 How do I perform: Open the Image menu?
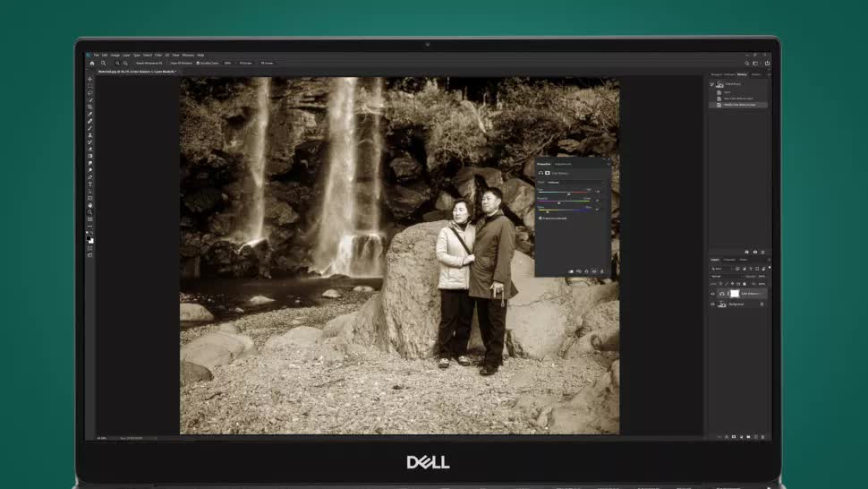click(x=115, y=56)
